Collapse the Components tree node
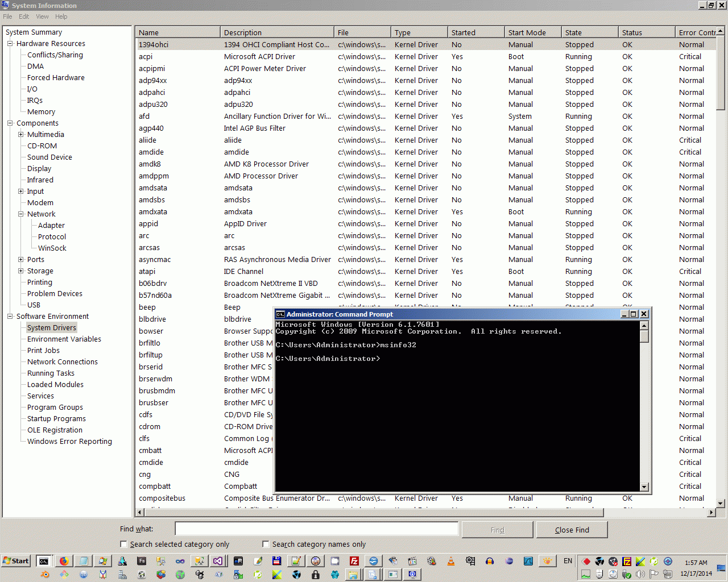The height and width of the screenshot is (582, 728). (10, 123)
